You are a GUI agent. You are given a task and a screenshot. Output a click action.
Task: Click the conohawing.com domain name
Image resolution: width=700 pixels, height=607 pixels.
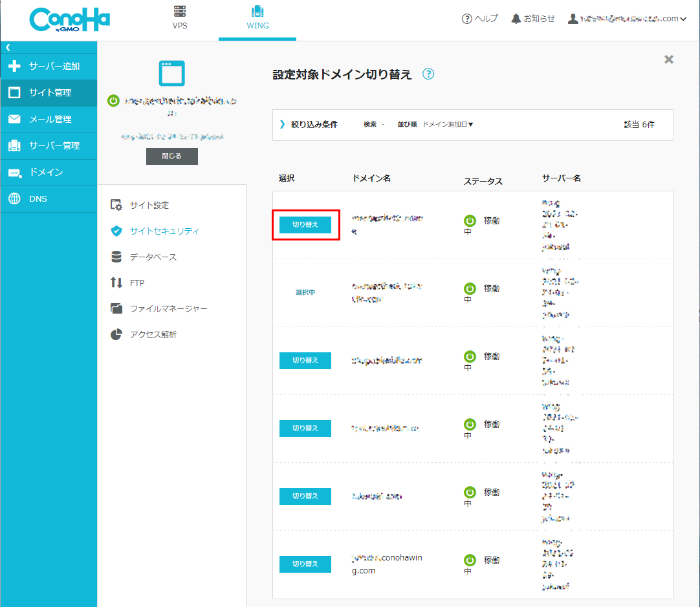[387, 564]
